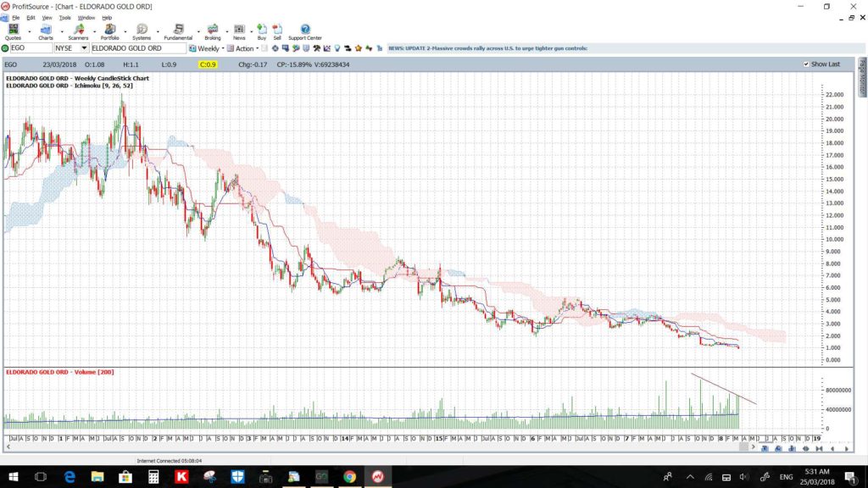Click the ELDORADO GOLD ORD name field
Image resolution: width=868 pixels, height=488 pixels.
(138, 48)
